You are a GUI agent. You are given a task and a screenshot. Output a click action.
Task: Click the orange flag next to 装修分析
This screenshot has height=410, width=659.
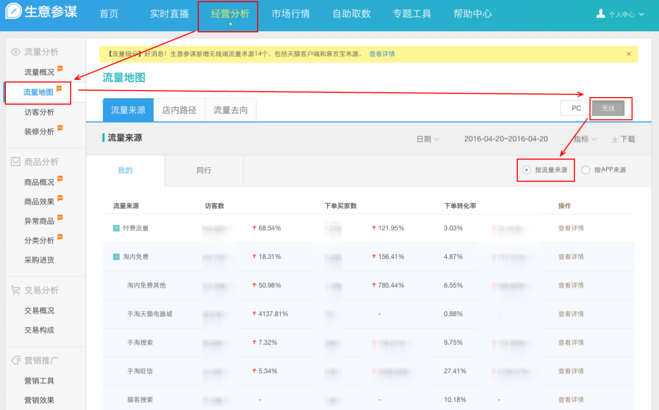pos(60,128)
